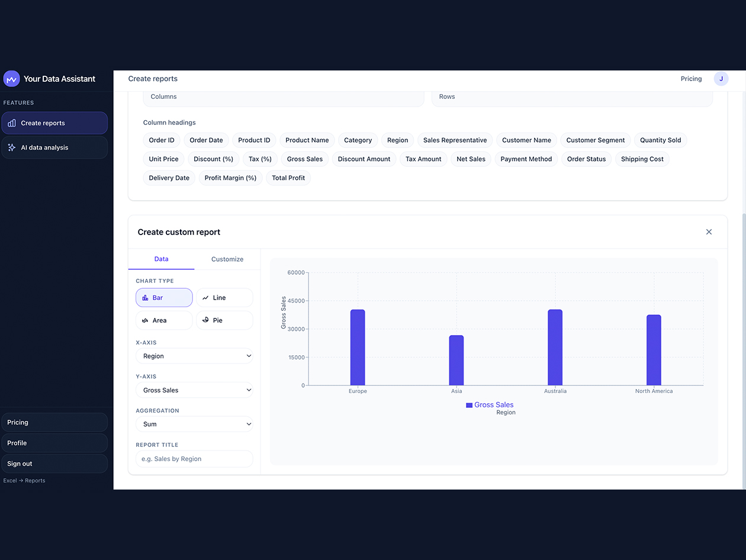746x560 pixels.
Task: Click the blue Gross Sales legend swatch
Action: point(470,405)
